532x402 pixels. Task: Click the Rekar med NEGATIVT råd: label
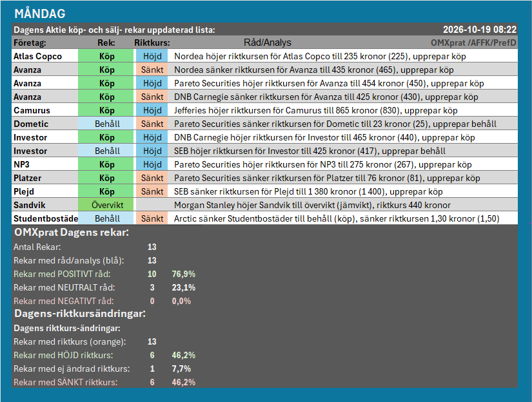pyautogui.click(x=64, y=301)
